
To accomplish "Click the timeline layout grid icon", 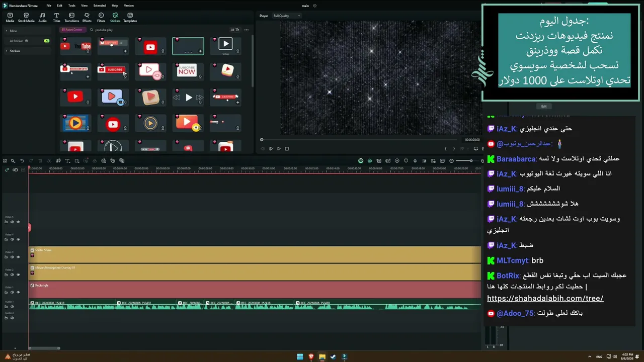I will coord(5,161).
